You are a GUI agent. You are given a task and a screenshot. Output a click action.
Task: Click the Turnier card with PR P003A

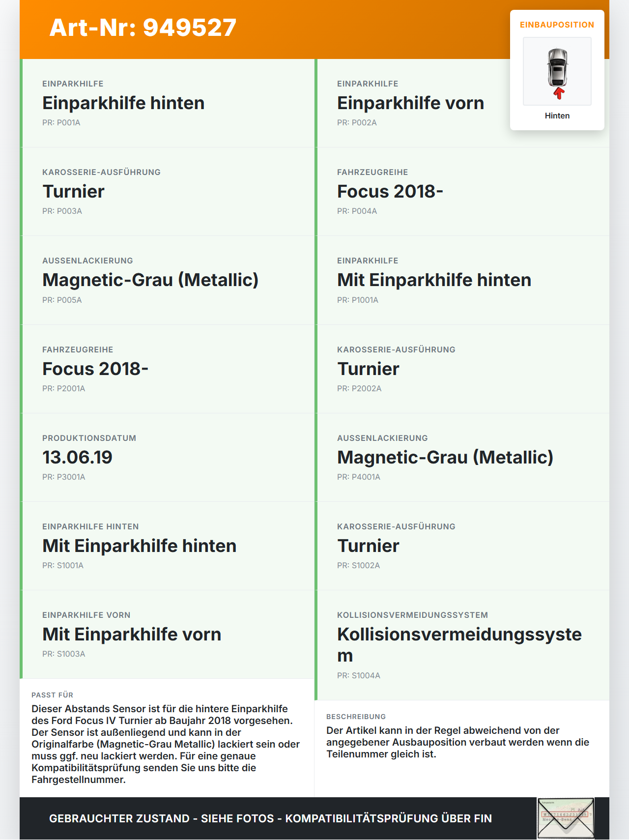(167, 192)
